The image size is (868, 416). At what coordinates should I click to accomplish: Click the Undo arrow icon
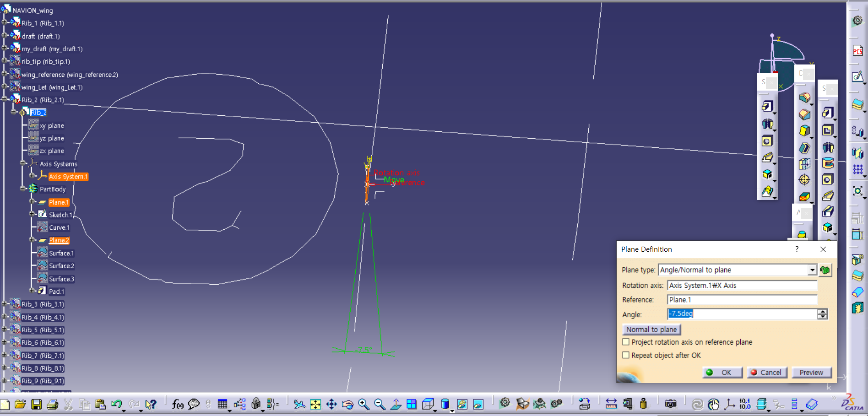(116, 404)
